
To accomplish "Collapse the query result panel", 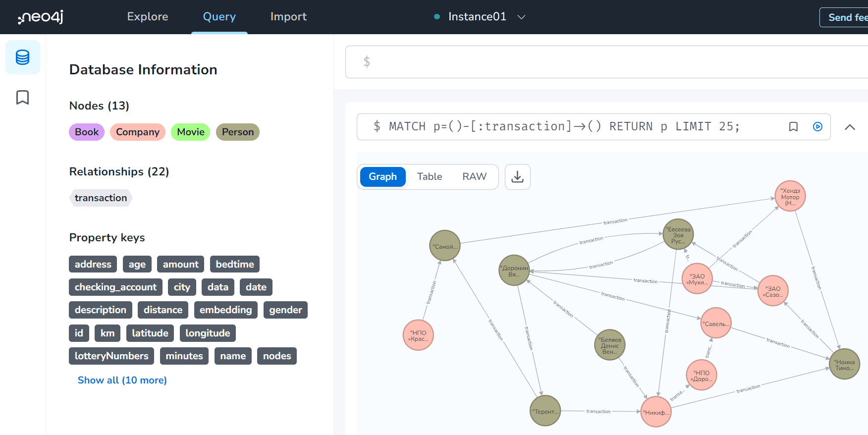I will point(850,127).
